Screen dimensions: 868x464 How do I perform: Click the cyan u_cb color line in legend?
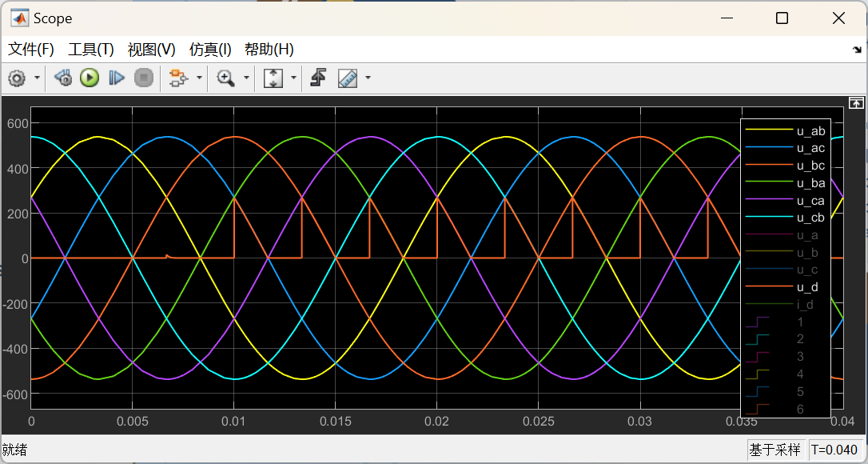769,218
